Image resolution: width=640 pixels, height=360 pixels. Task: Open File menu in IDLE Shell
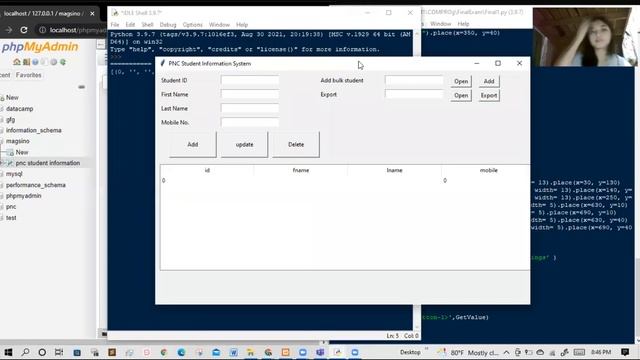pyautogui.click(x=115, y=25)
